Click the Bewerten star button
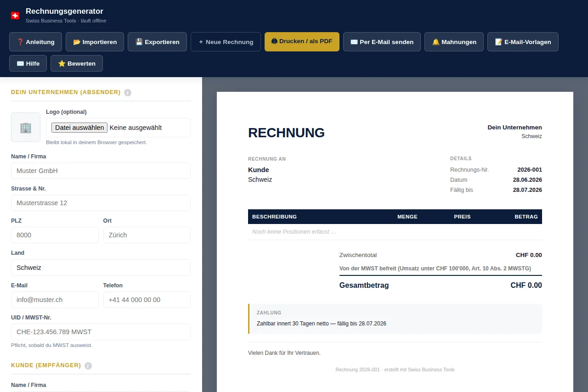 (x=77, y=63)
